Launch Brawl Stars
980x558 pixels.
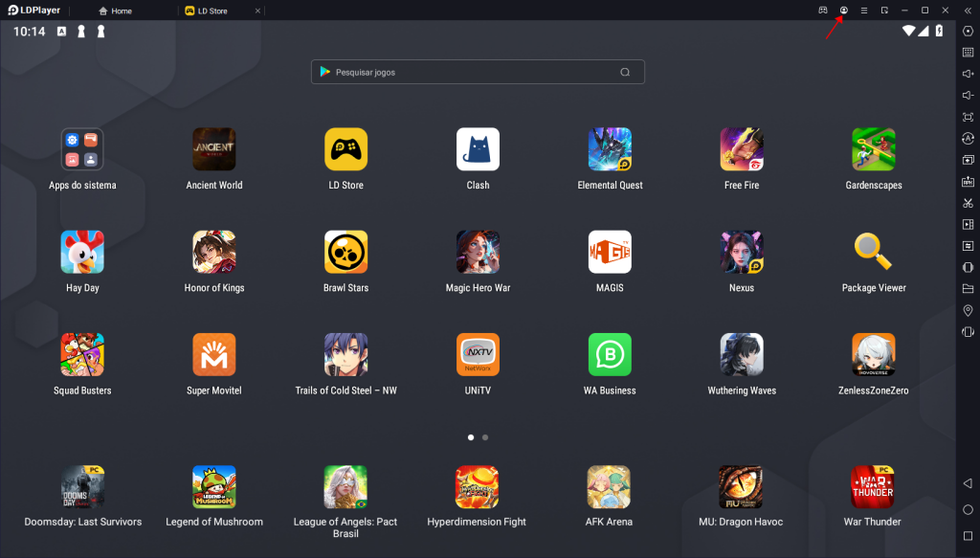click(345, 252)
